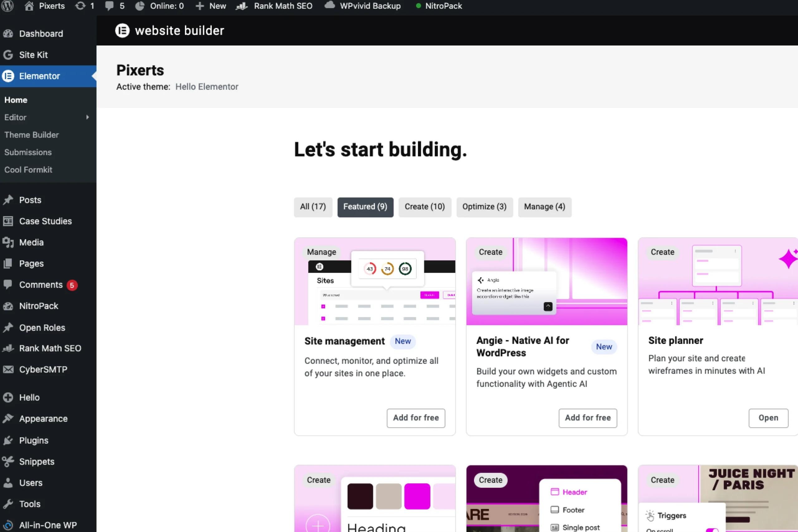Select the Featured (9) filter tab
Viewport: 798px width, 532px height.
[365, 207]
